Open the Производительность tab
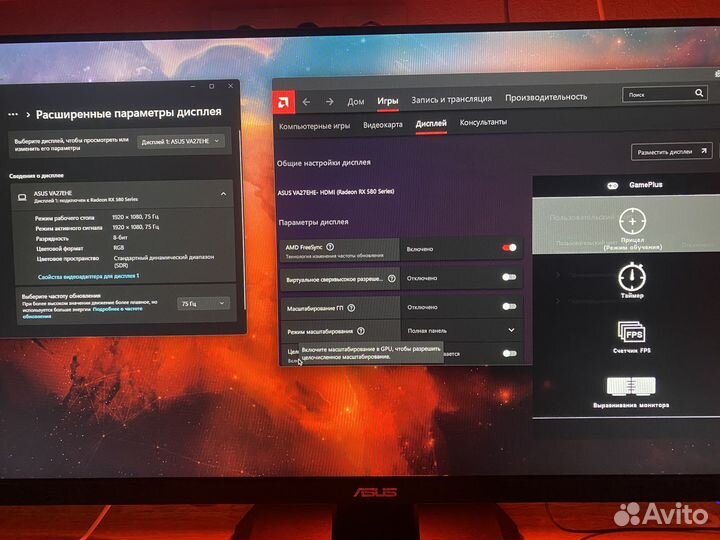Image resolution: width=720 pixels, height=540 pixels. [546, 97]
